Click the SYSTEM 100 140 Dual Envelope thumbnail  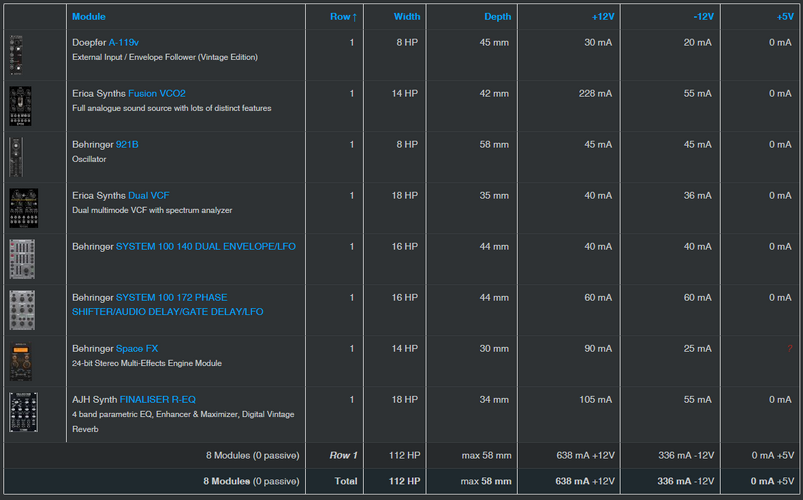(x=22, y=259)
